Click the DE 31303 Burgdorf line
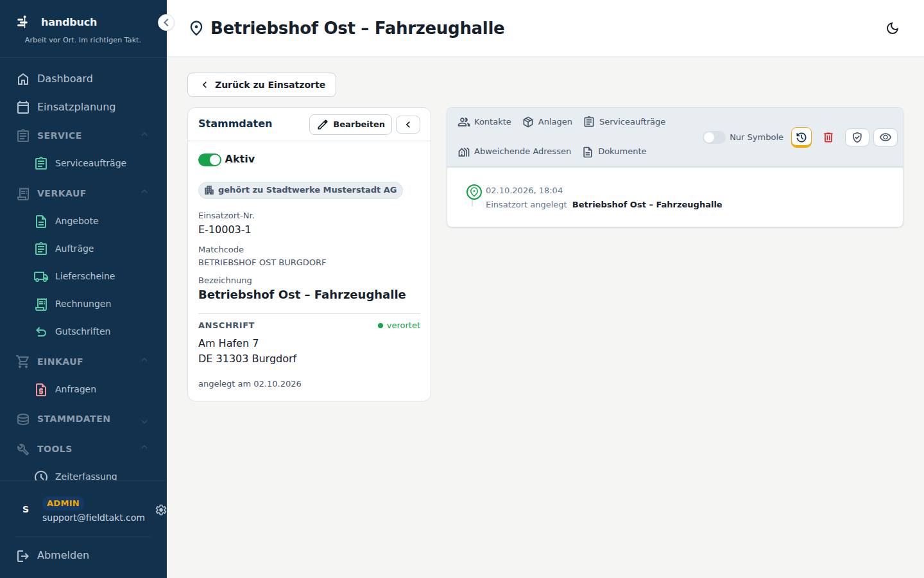This screenshot has width=924, height=578. coord(248,359)
